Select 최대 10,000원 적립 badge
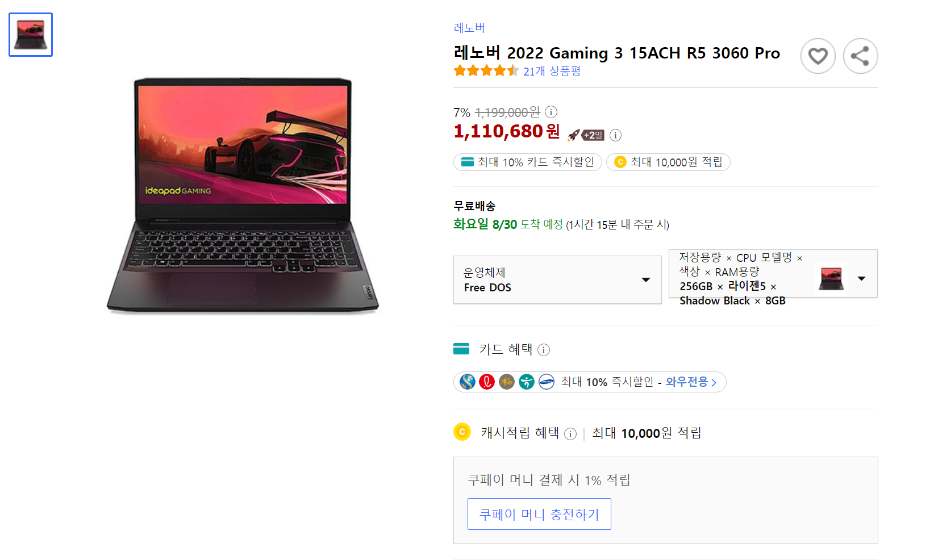Screen dimensions: 934x560 (668, 162)
